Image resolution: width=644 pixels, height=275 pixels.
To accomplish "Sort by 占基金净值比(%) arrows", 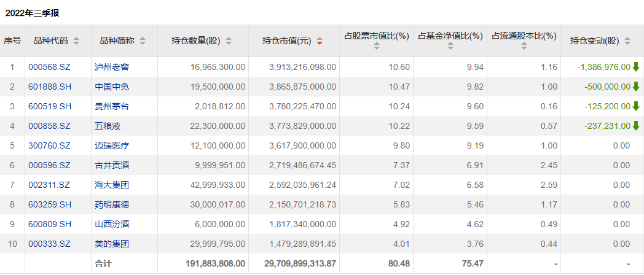I will pyautogui.click(x=450, y=47).
